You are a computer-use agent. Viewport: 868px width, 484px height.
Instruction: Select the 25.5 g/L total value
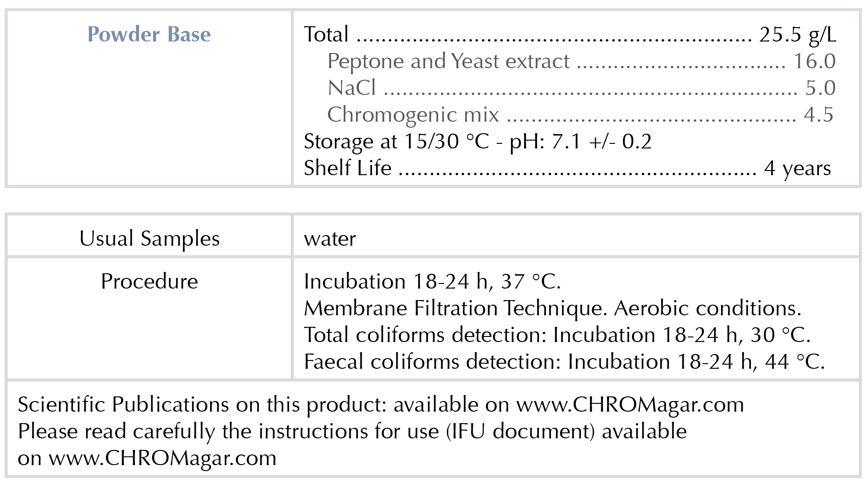pyautogui.click(x=798, y=35)
